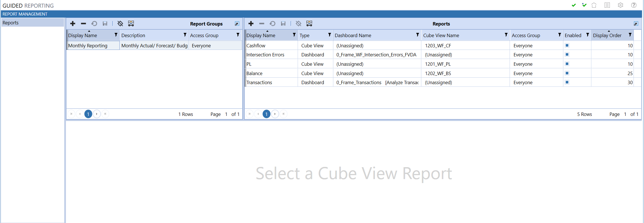644x223 pixels.
Task: Open the settings gear icon
Action: tap(621, 5)
